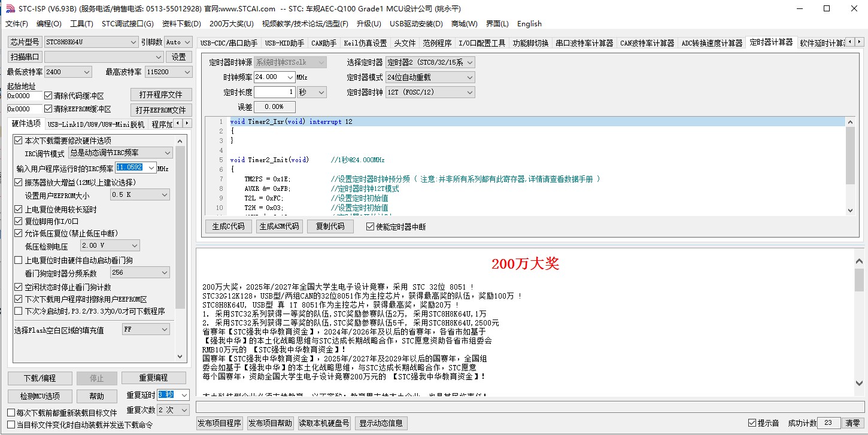Switch to USB-CDC/串口助手 tab
This screenshot has width=868, height=435.
click(229, 43)
